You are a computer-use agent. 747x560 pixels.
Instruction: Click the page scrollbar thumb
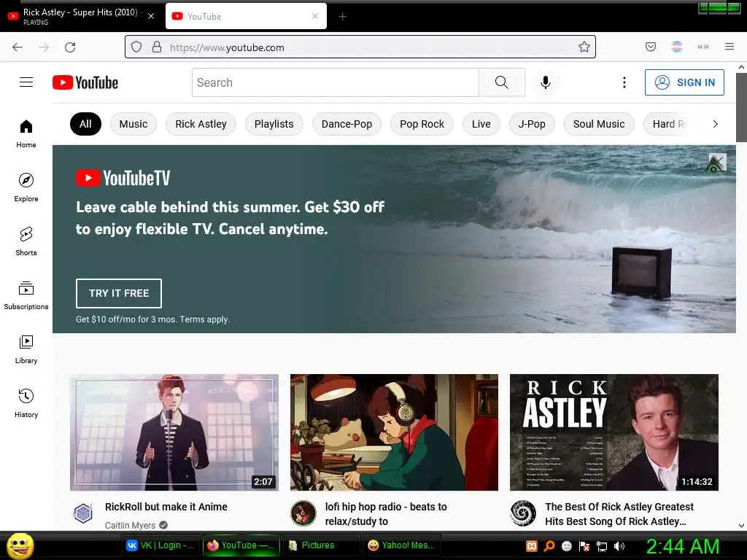(741, 107)
